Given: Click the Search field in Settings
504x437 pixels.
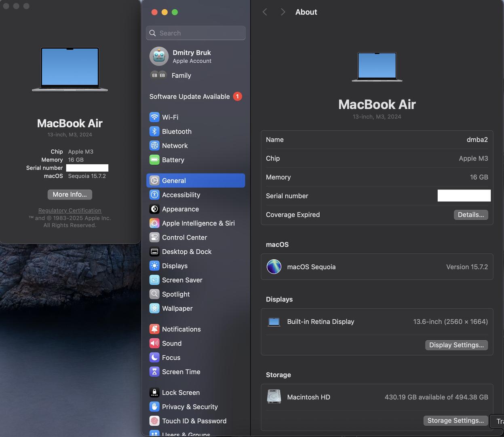Looking at the screenshot, I should click(196, 33).
